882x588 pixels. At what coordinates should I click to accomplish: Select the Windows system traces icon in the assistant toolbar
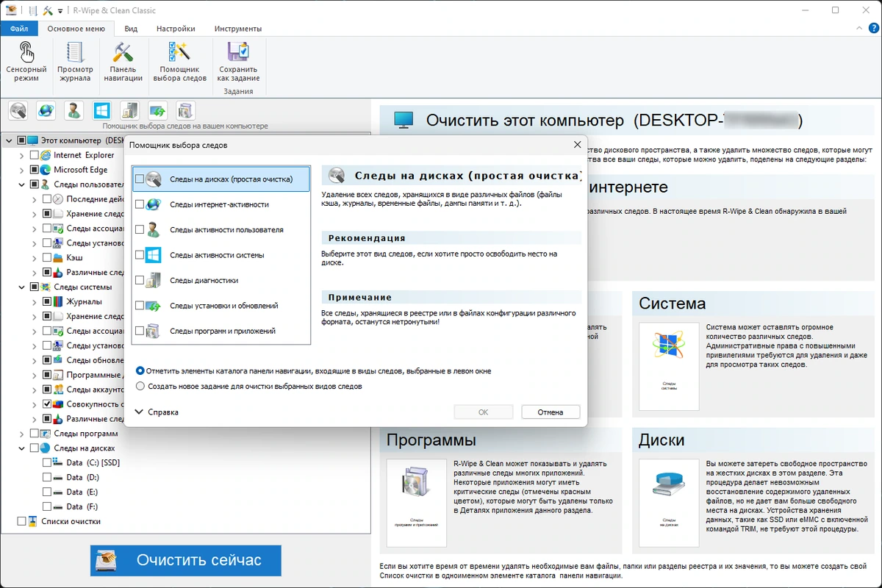101,110
